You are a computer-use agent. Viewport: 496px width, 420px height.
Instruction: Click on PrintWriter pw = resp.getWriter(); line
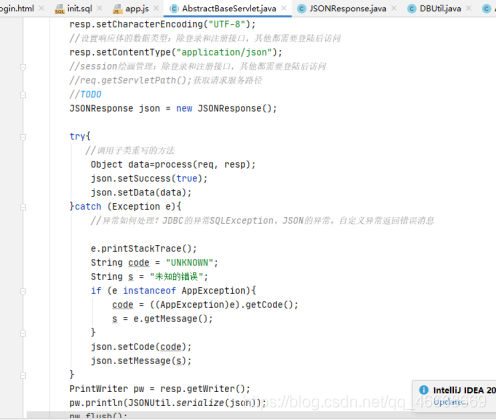click(x=160, y=389)
